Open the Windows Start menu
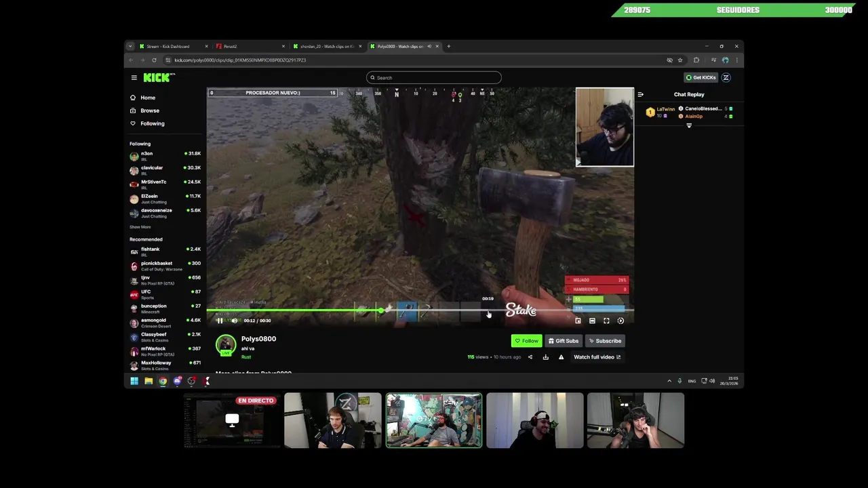868x488 pixels. click(134, 381)
